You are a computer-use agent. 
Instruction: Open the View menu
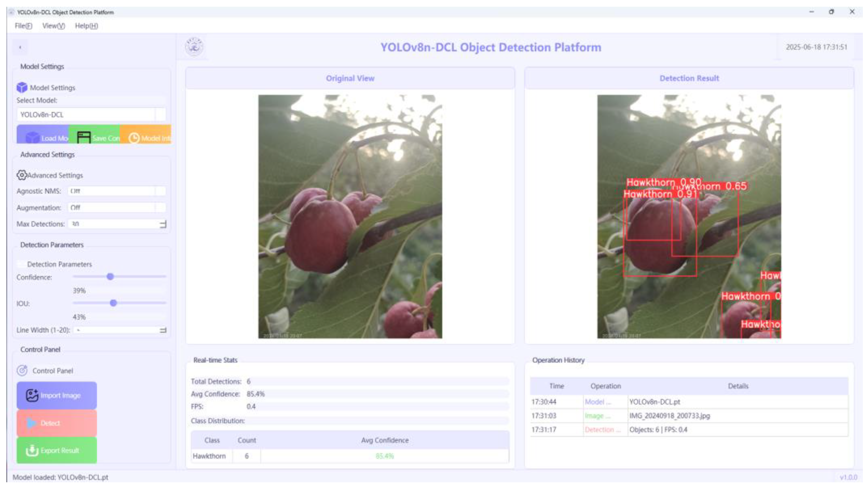click(54, 26)
